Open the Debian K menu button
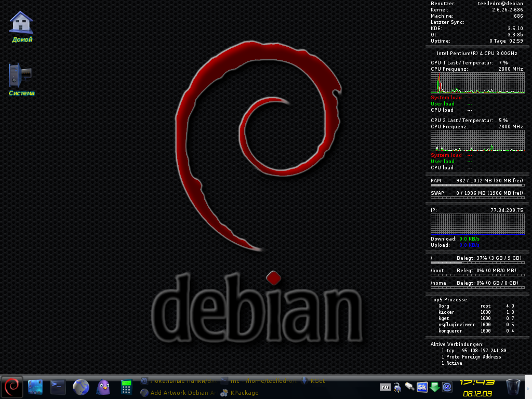Image resolution: width=532 pixels, height=399 pixels. pyautogui.click(x=12, y=387)
